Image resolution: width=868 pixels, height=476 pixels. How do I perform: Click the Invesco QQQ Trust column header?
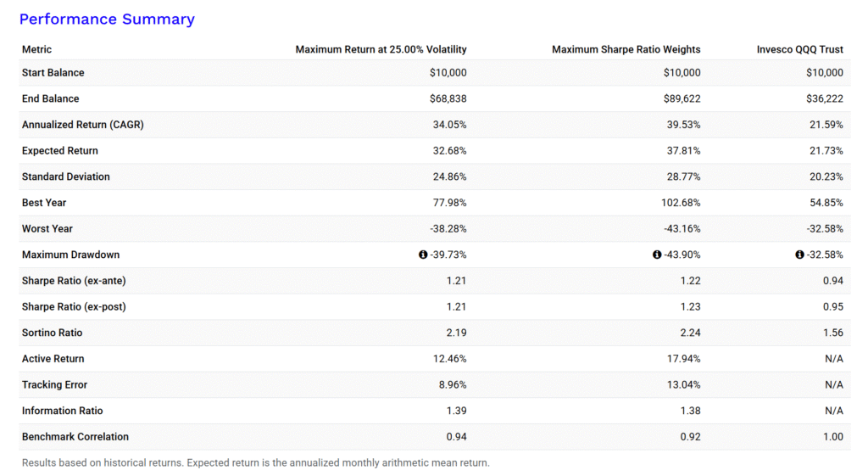click(x=799, y=49)
